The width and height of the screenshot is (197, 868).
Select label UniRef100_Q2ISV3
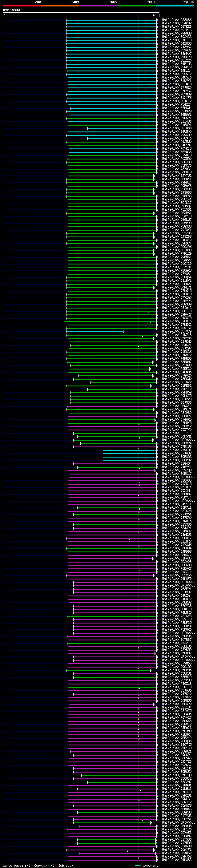tap(176, 616)
